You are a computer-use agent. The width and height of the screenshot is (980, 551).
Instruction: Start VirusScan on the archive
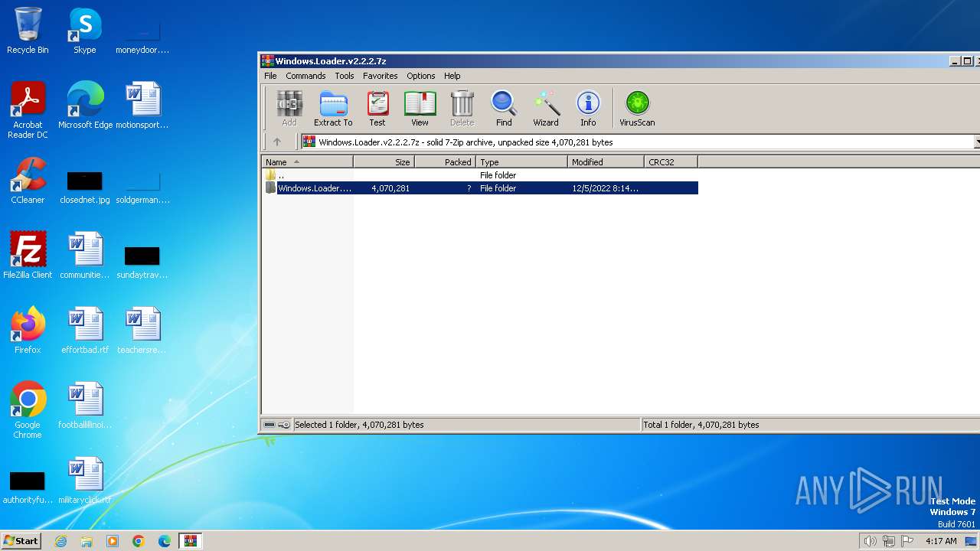tap(637, 108)
